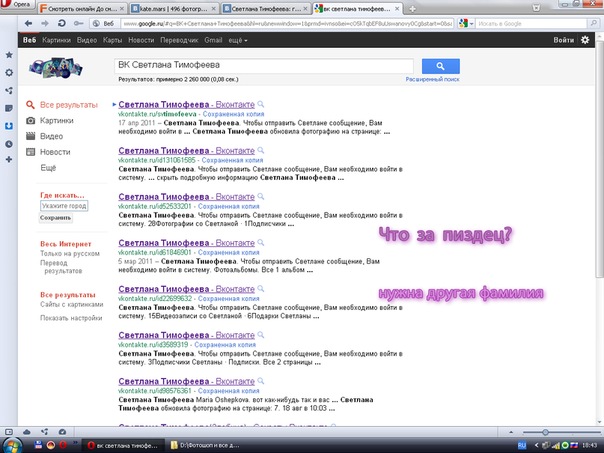Viewport: 604px width, 453px height.
Task: Click the 'Укажите город' location field
Action: [64, 206]
